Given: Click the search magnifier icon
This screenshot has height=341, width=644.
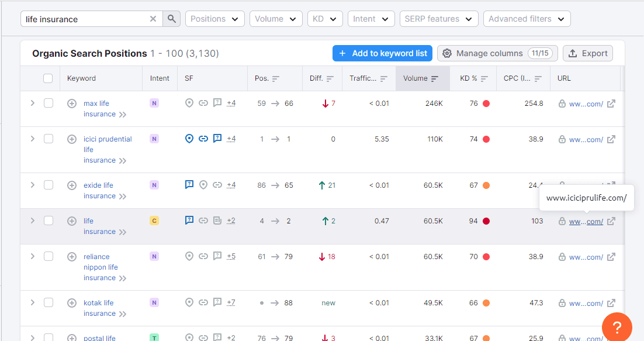Looking at the screenshot, I should point(172,19).
